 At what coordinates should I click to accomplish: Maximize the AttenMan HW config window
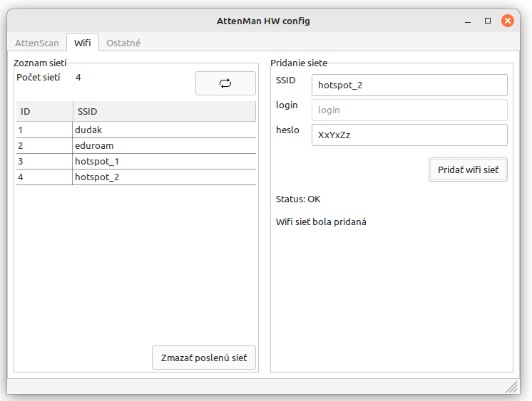pyautogui.click(x=488, y=21)
